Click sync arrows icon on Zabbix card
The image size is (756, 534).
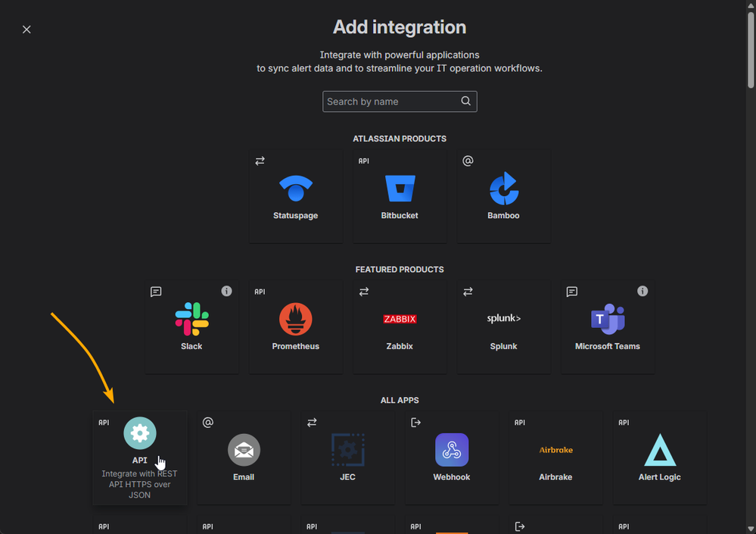click(364, 292)
